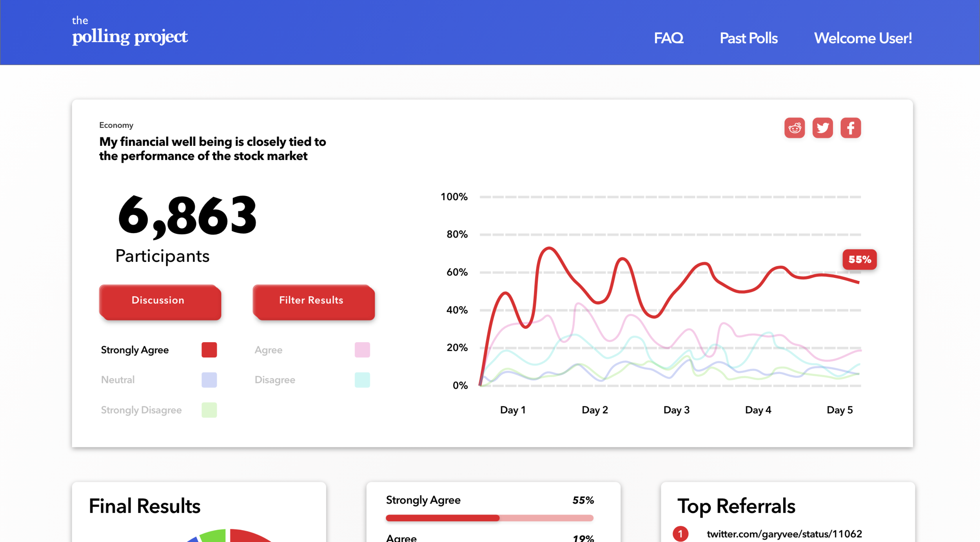This screenshot has height=542, width=980.
Task: Click the Economy category label
Action: pyautogui.click(x=116, y=125)
